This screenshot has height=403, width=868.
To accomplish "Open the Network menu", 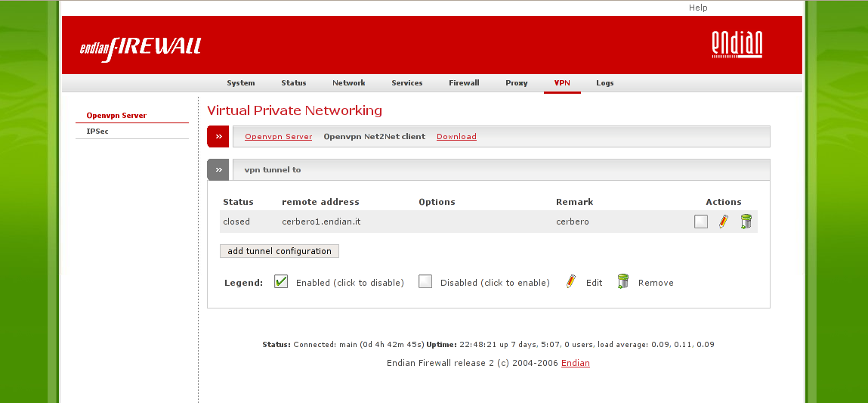I will point(349,83).
